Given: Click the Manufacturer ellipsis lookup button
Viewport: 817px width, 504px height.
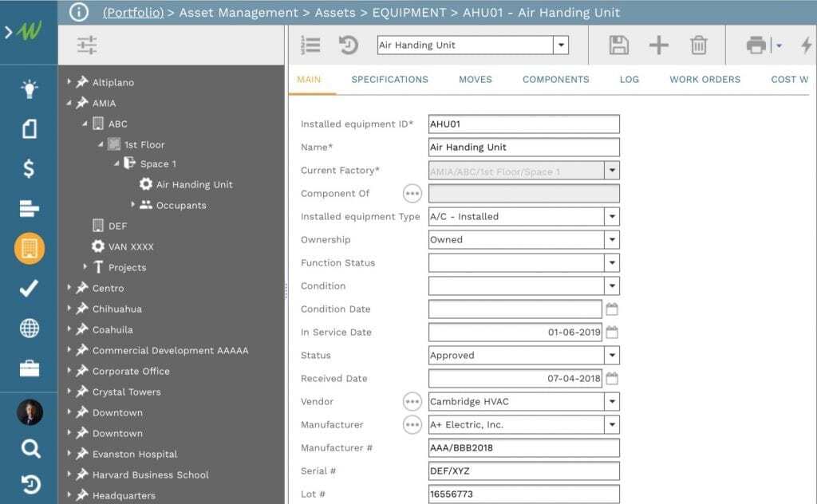Looking at the screenshot, I should [412, 425].
